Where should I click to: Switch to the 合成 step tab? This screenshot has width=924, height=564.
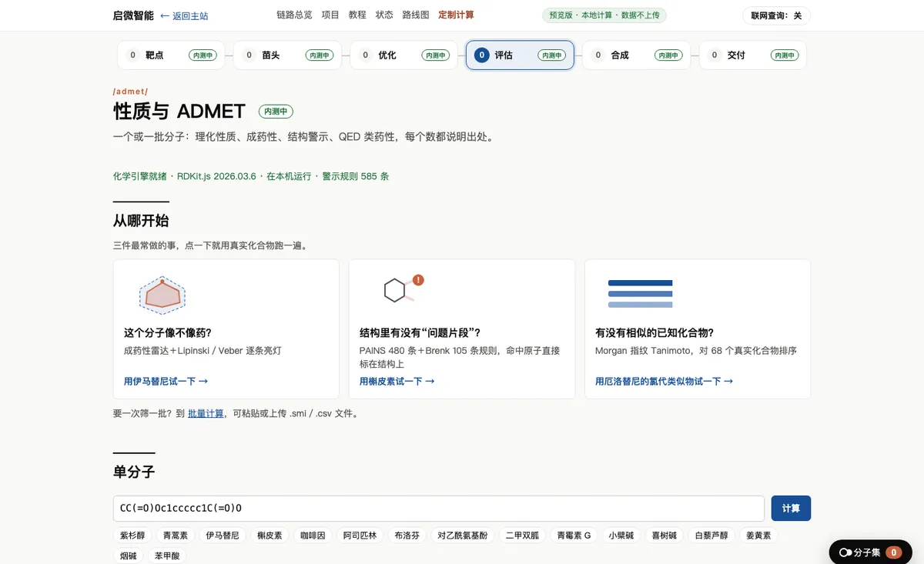tap(636, 55)
